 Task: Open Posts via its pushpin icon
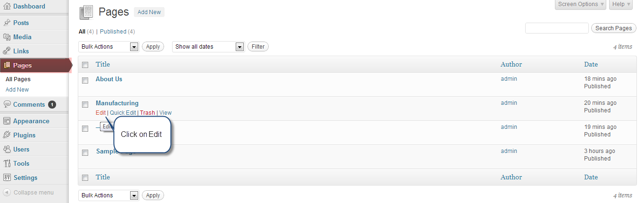(7, 23)
